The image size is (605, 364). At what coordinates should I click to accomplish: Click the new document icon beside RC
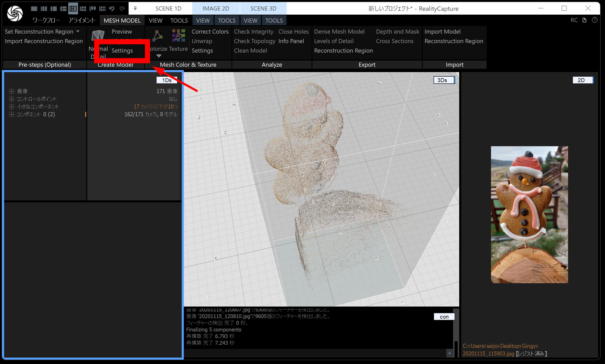point(584,20)
